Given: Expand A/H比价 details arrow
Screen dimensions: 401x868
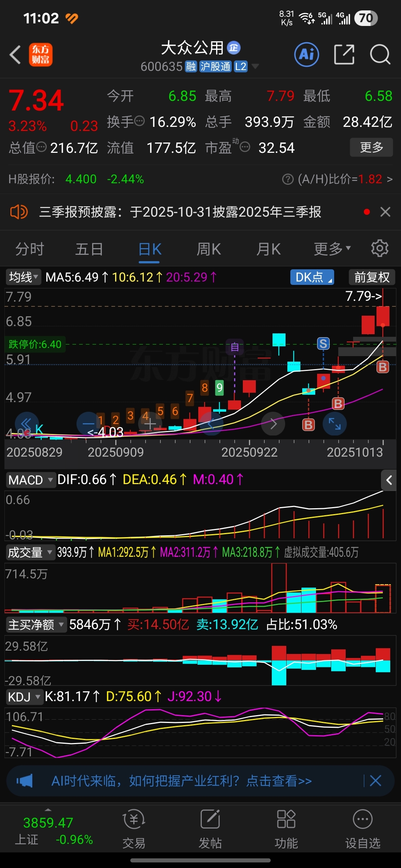Looking at the screenshot, I should 389,180.
